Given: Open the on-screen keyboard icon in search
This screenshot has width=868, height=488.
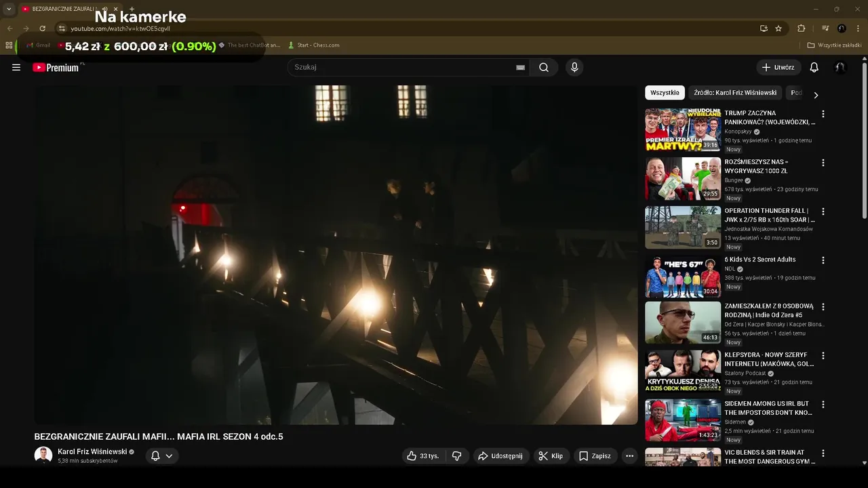Looking at the screenshot, I should [520, 67].
